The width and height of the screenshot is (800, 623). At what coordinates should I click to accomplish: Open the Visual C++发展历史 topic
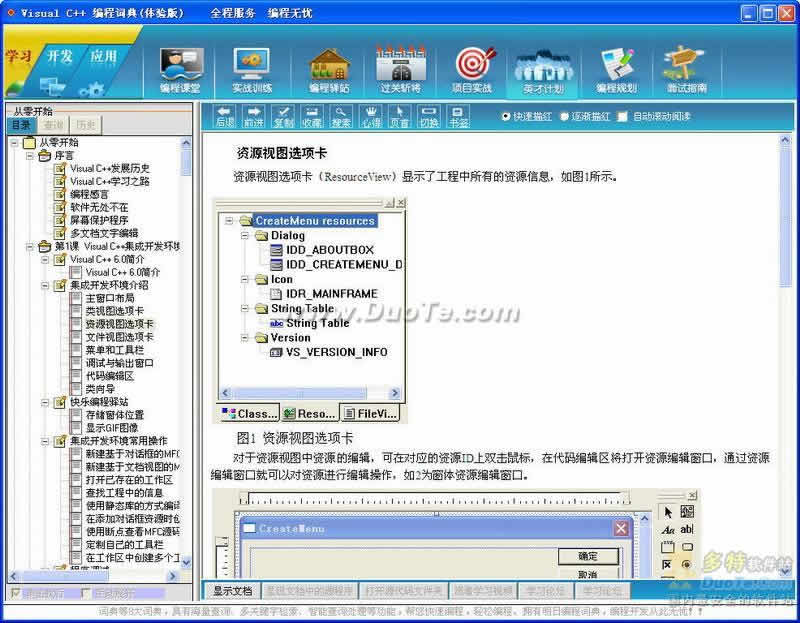[x=110, y=168]
